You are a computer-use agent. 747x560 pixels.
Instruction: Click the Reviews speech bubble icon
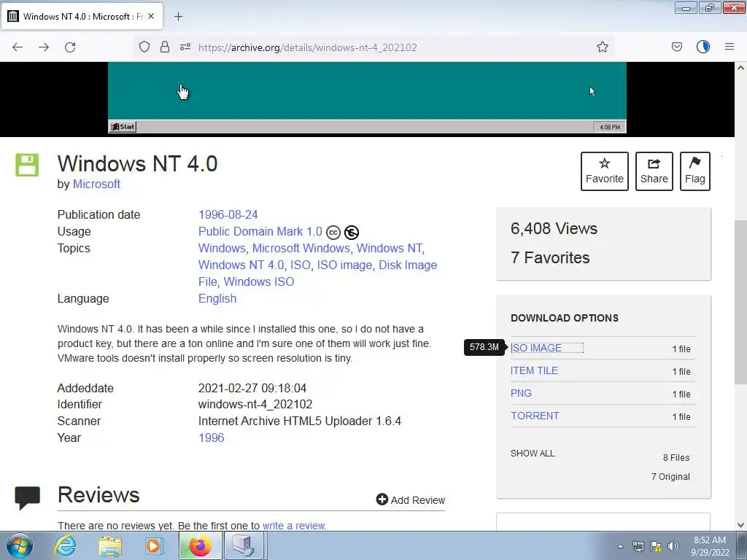27,497
